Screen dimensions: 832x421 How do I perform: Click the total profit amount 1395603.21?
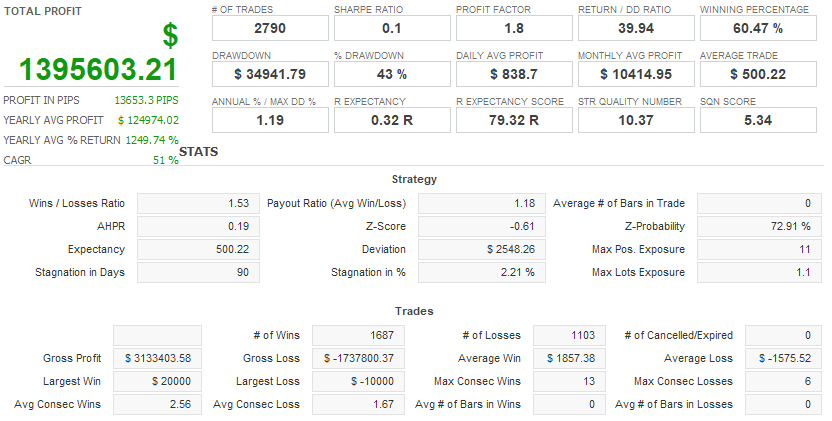(x=98, y=69)
